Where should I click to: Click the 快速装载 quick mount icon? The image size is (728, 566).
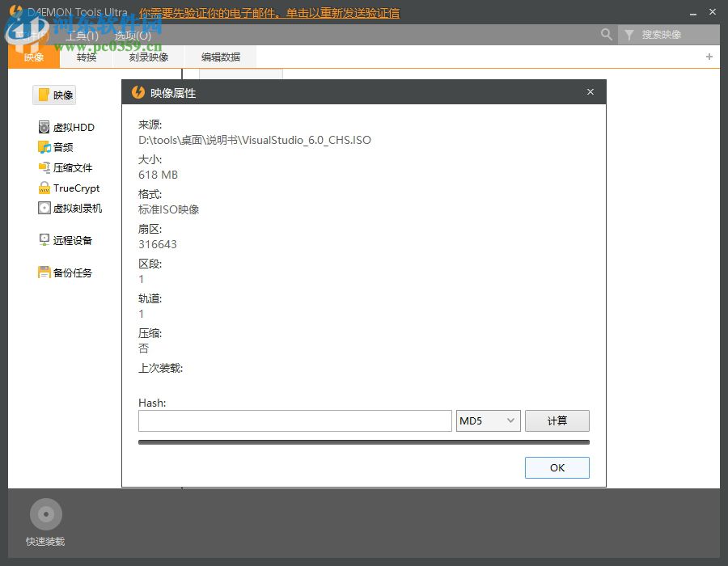[46, 513]
